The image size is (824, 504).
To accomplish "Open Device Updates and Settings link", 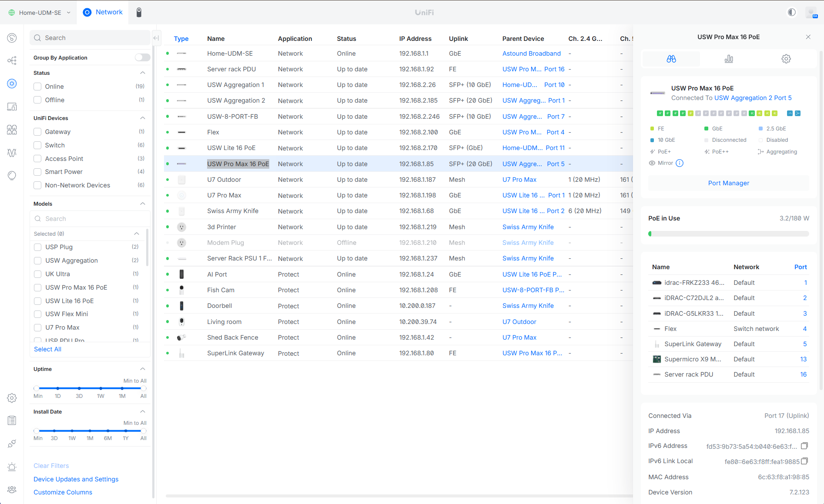I will [x=76, y=479].
